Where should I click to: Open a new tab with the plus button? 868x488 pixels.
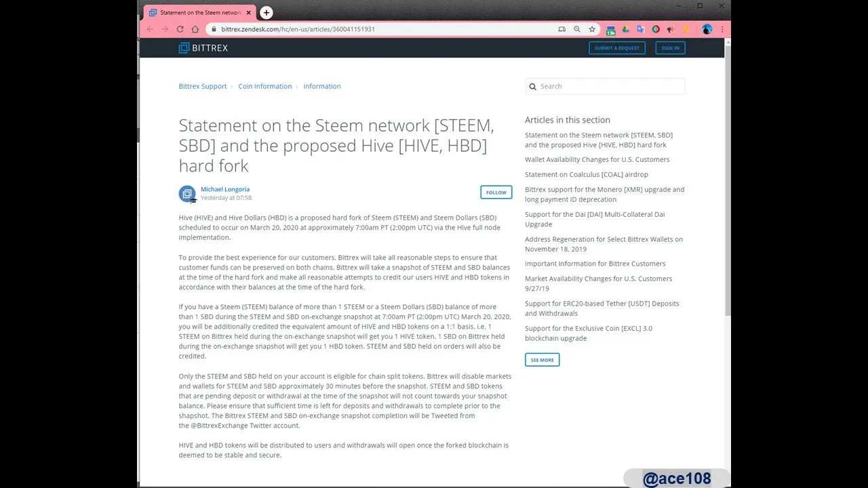267,12
